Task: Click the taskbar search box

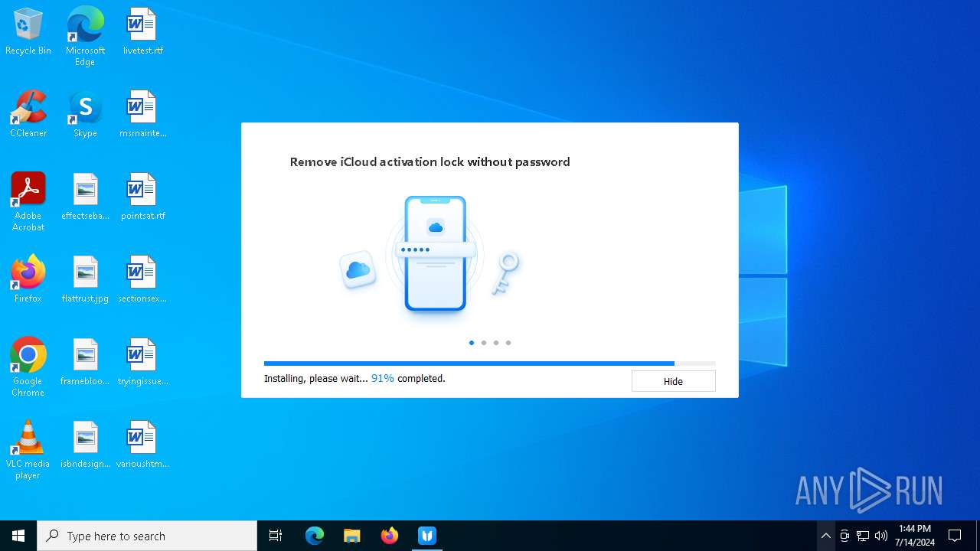Action: click(147, 536)
